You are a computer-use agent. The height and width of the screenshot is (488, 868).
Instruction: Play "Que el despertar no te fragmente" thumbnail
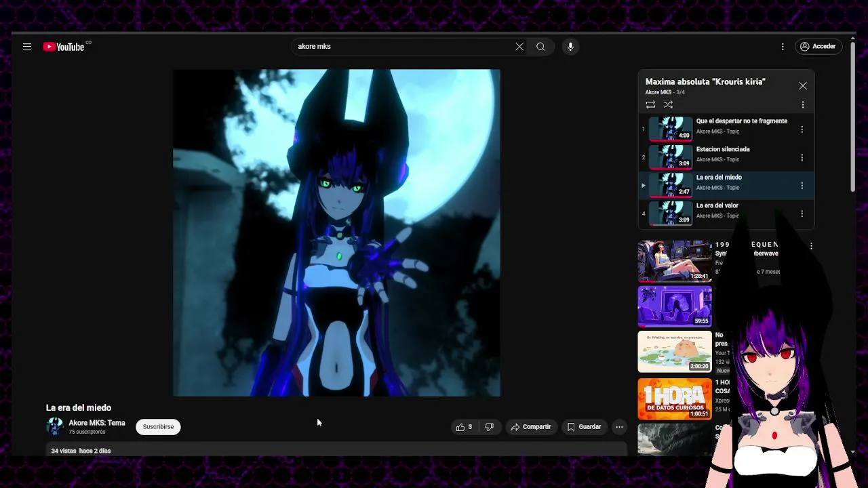point(670,128)
